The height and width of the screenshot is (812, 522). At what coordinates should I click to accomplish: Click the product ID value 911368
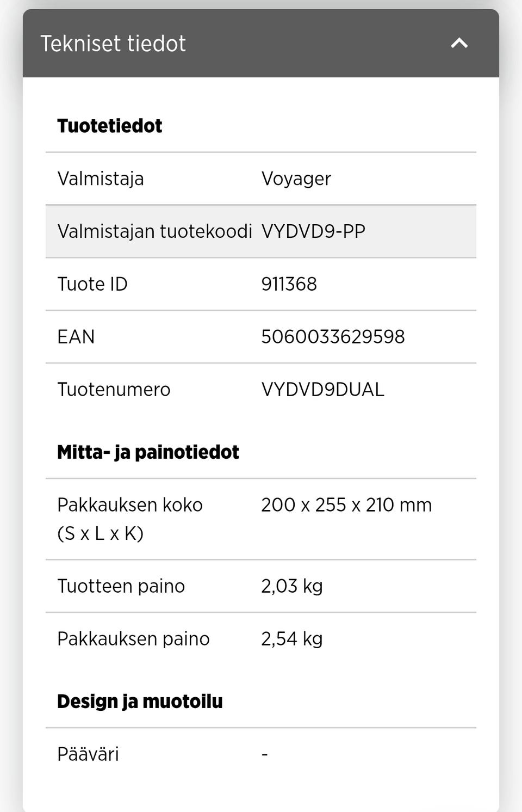tap(289, 284)
